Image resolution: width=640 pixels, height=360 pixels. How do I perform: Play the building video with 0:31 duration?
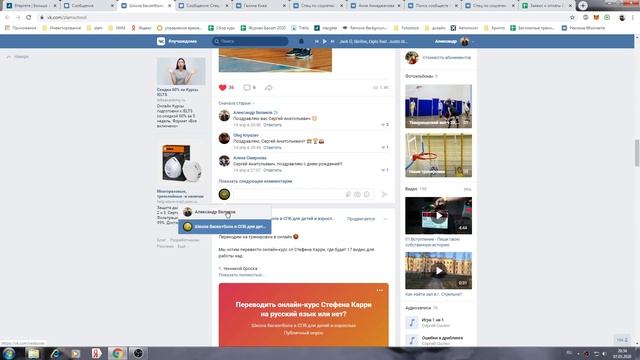click(438, 271)
